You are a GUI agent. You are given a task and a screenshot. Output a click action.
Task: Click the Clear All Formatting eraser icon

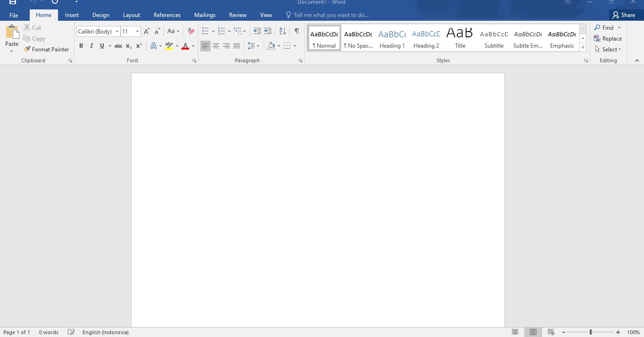[x=191, y=31]
